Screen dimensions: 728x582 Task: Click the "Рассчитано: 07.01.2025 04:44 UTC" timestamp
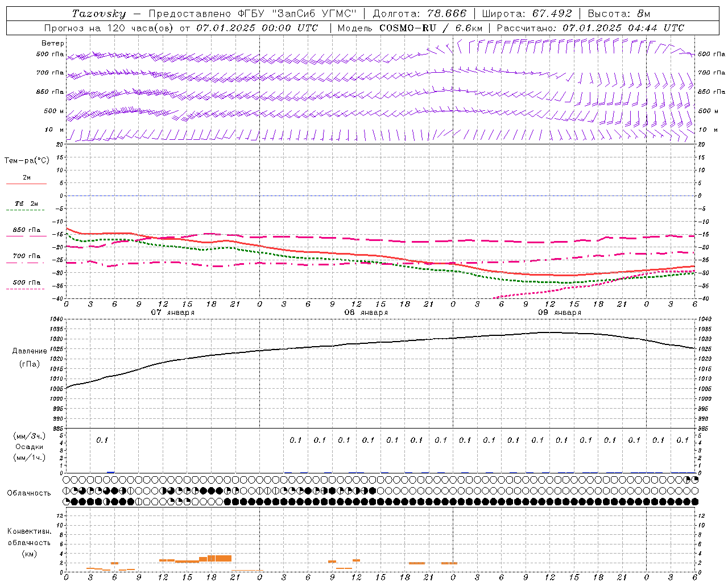[x=590, y=28]
